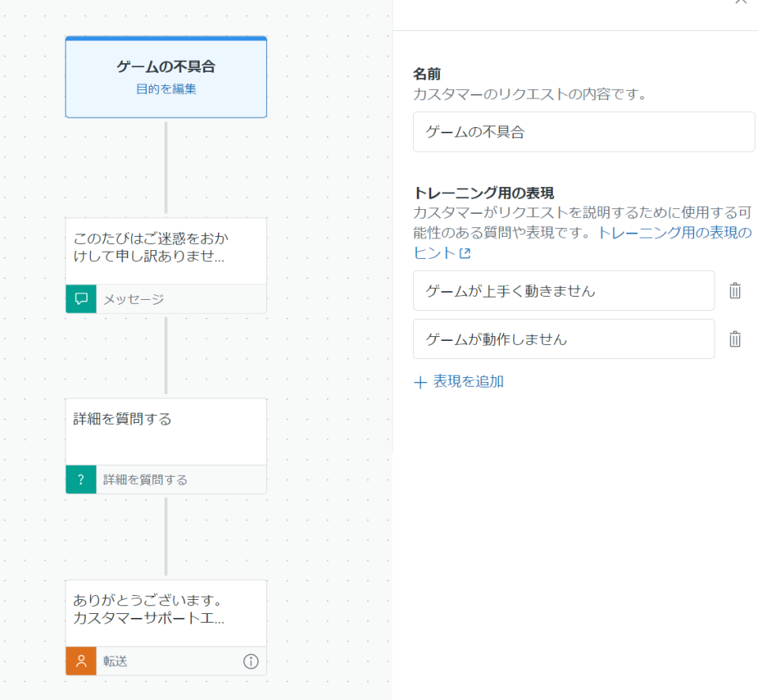Open the info icon beside 転送
The height and width of the screenshot is (700, 758).
click(x=251, y=661)
